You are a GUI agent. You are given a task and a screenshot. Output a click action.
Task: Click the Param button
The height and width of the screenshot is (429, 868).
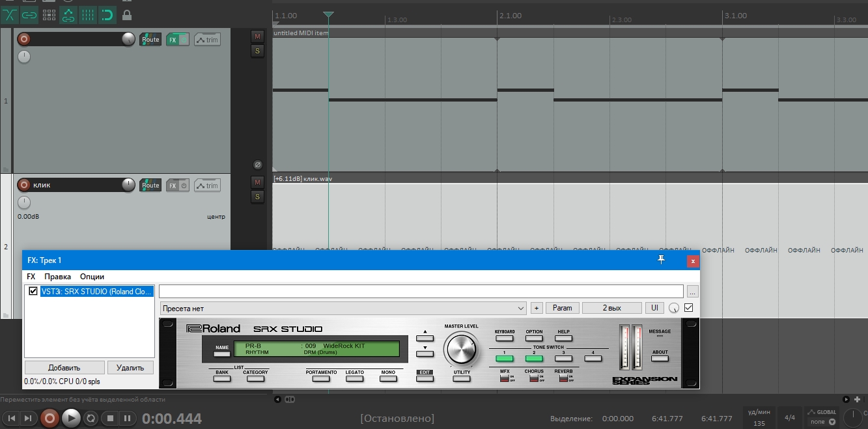563,308
